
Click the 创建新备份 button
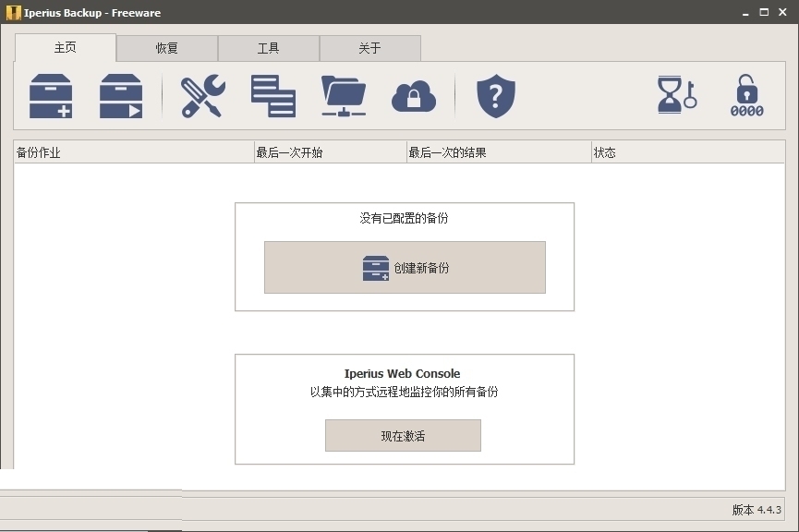point(405,268)
